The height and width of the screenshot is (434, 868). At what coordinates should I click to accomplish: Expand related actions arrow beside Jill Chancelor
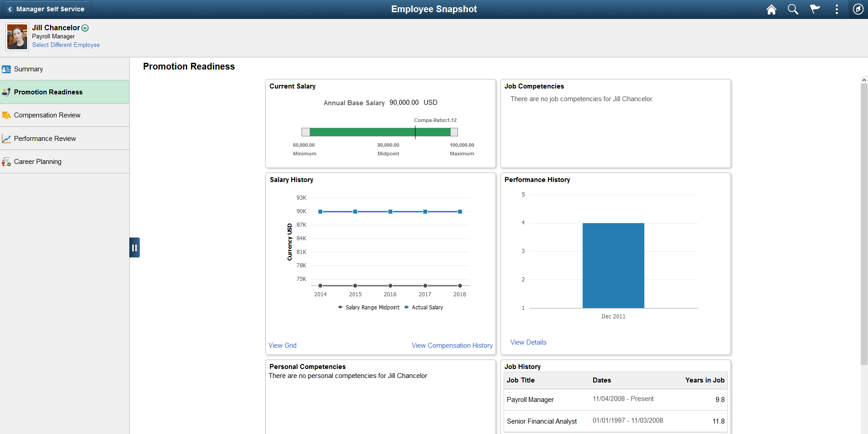click(x=85, y=28)
